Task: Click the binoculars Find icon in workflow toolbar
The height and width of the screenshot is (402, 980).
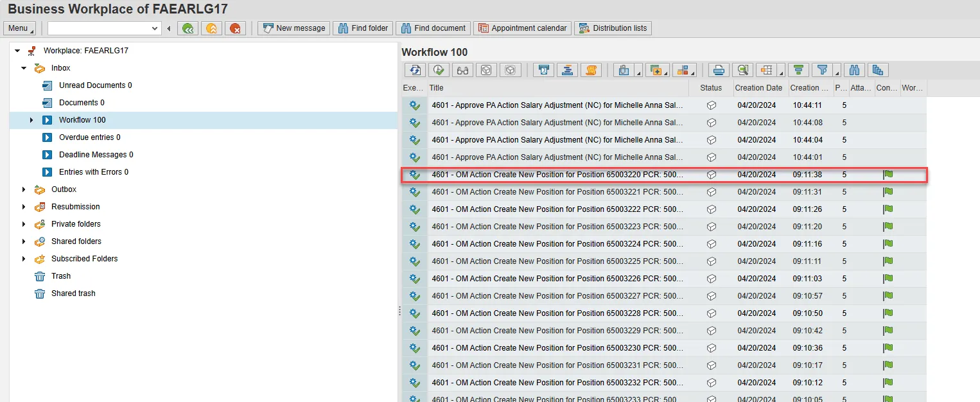Action: click(854, 71)
